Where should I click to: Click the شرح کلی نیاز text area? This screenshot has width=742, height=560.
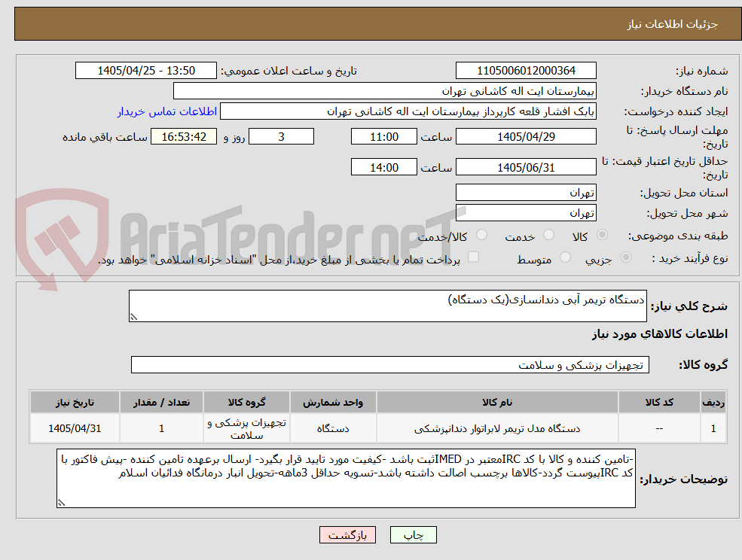tap(387, 306)
